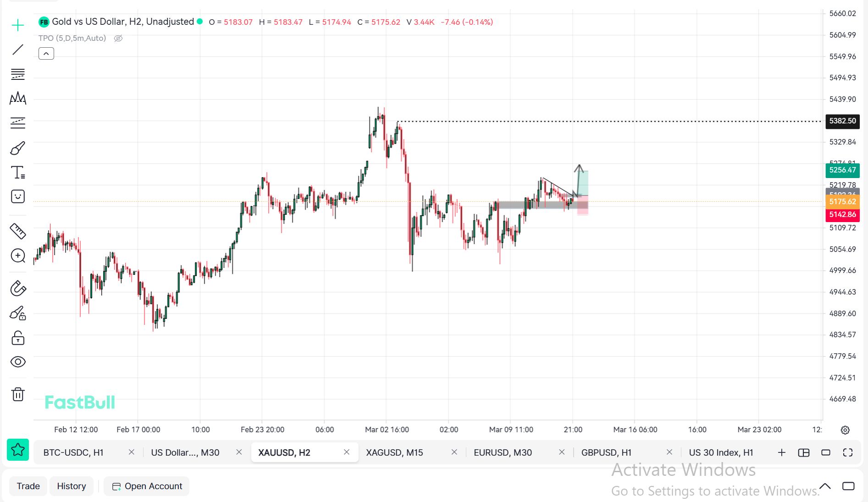The width and height of the screenshot is (868, 502).
Task: Select the brush drawing tool
Action: (x=18, y=148)
